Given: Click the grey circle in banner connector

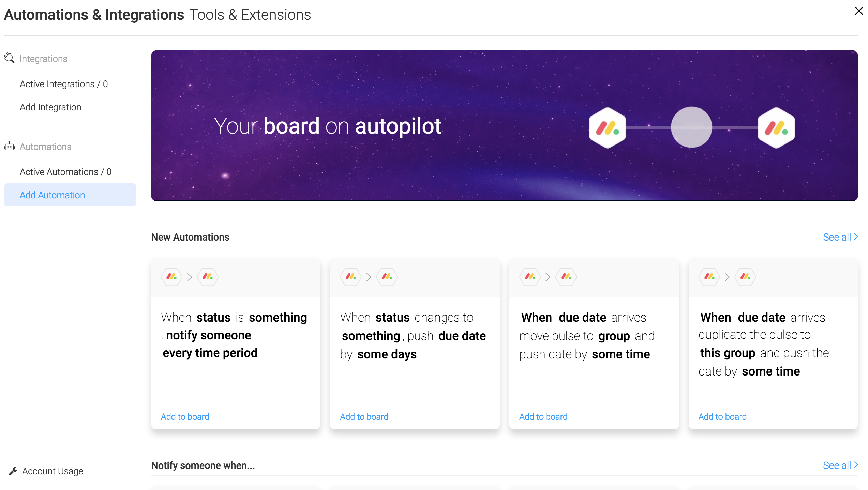Looking at the screenshot, I should click(x=691, y=127).
